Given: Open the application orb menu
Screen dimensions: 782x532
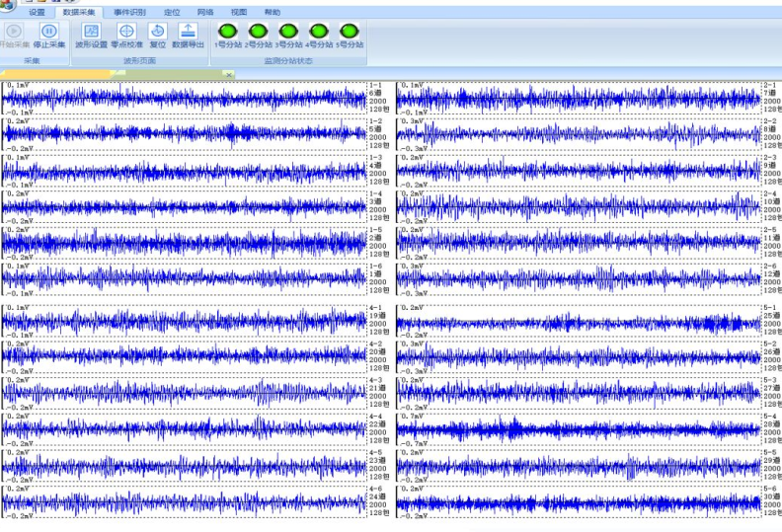Looking at the screenshot, I should (x=7, y=4).
